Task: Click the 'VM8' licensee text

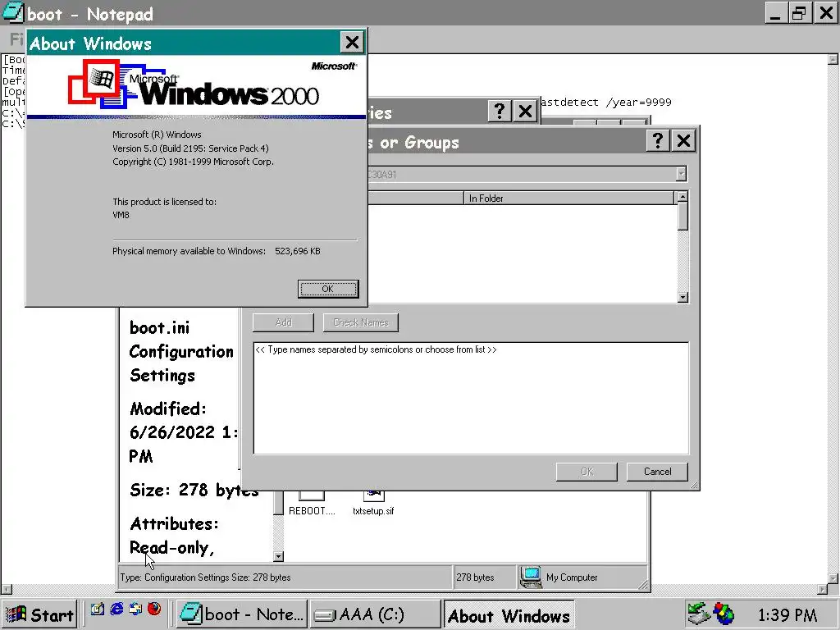Action: click(x=121, y=215)
